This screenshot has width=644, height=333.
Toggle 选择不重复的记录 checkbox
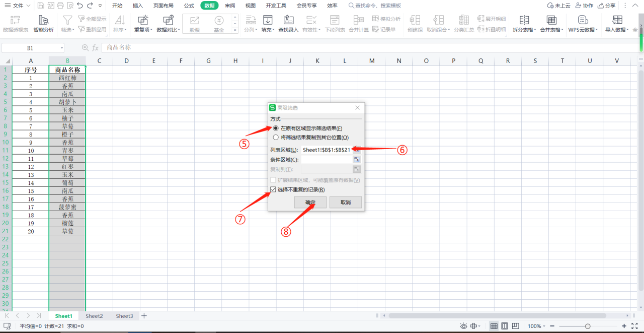[x=273, y=190]
